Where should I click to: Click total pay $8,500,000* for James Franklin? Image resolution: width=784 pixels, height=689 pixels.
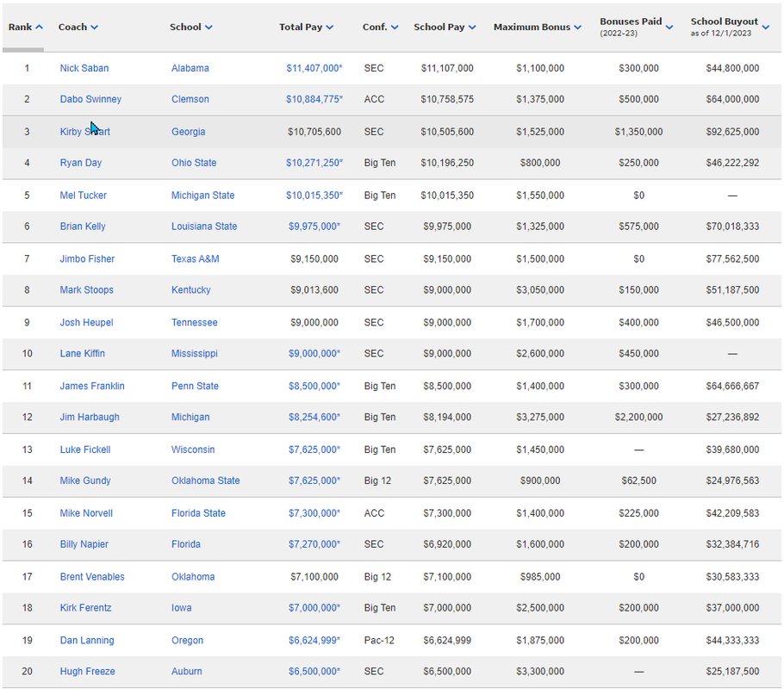[314, 386]
